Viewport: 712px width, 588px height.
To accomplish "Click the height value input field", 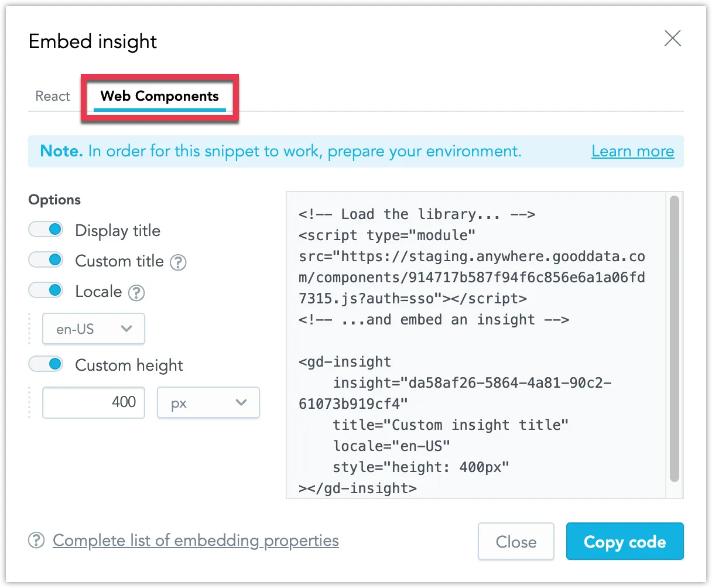I will (93, 402).
